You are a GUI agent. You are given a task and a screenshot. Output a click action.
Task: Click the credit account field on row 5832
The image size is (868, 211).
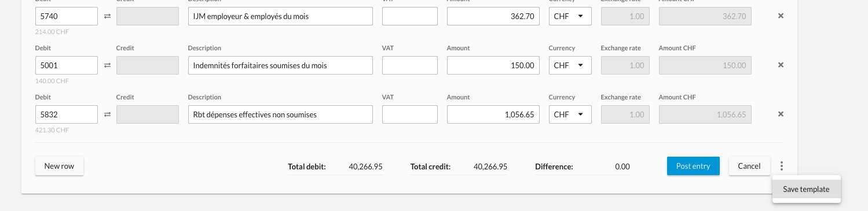[148, 114]
